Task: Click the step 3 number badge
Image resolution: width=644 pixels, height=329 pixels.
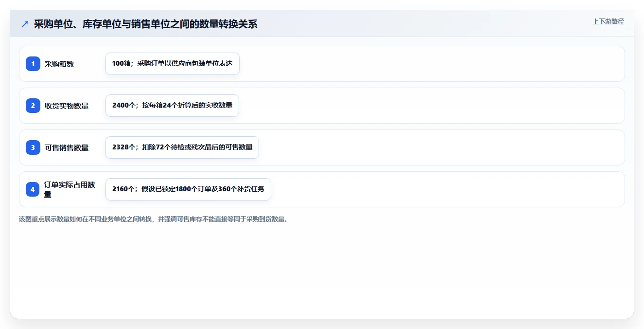Action: (x=33, y=147)
